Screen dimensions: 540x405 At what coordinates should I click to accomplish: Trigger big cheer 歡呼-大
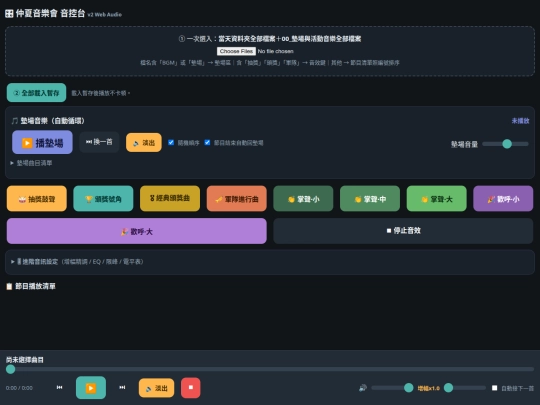coord(137,231)
